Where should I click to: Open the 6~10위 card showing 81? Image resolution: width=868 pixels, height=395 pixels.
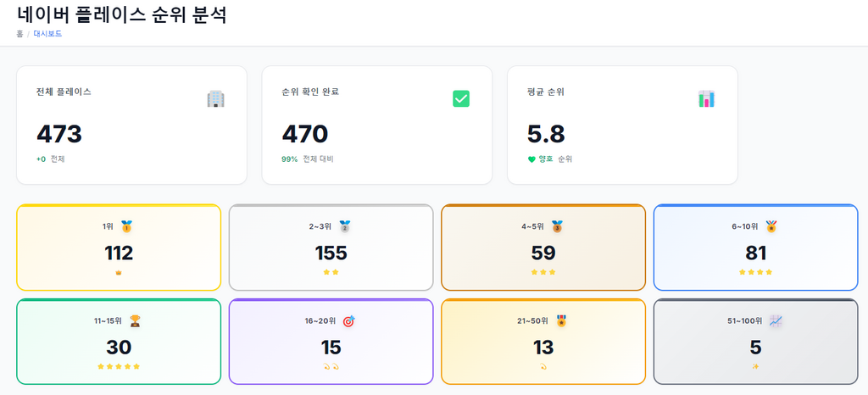(755, 248)
